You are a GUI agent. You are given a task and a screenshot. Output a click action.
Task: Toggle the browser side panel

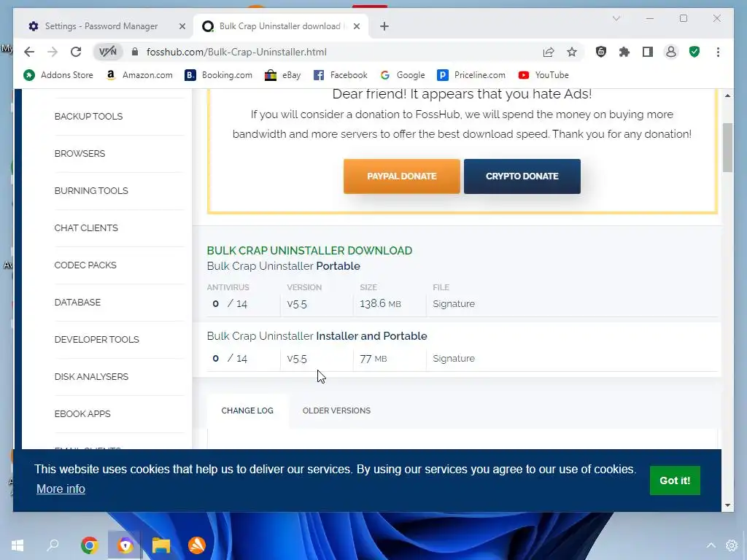[x=648, y=52]
